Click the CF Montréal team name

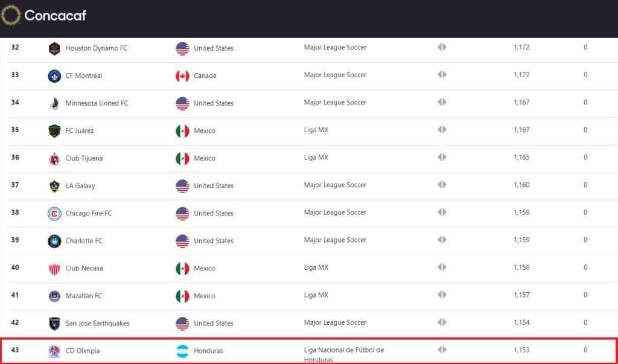coord(84,75)
